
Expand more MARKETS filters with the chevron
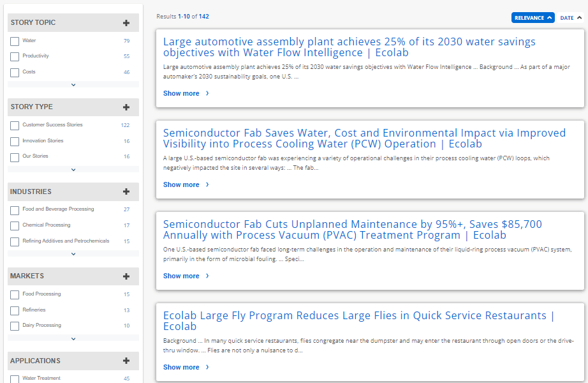coord(73,338)
